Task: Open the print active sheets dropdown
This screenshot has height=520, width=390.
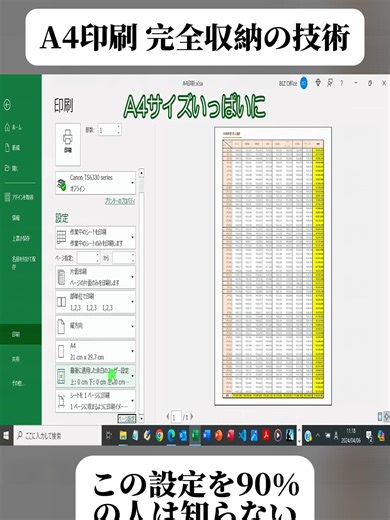Action: [96, 237]
